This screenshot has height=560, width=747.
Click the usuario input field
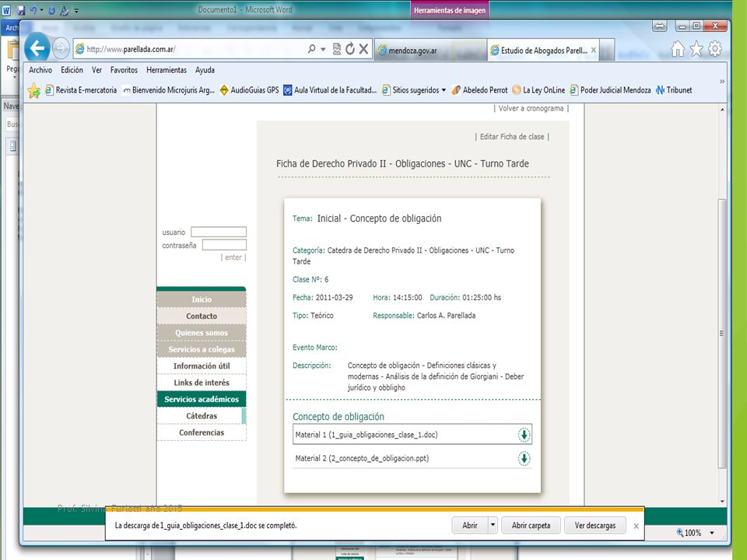(x=219, y=232)
